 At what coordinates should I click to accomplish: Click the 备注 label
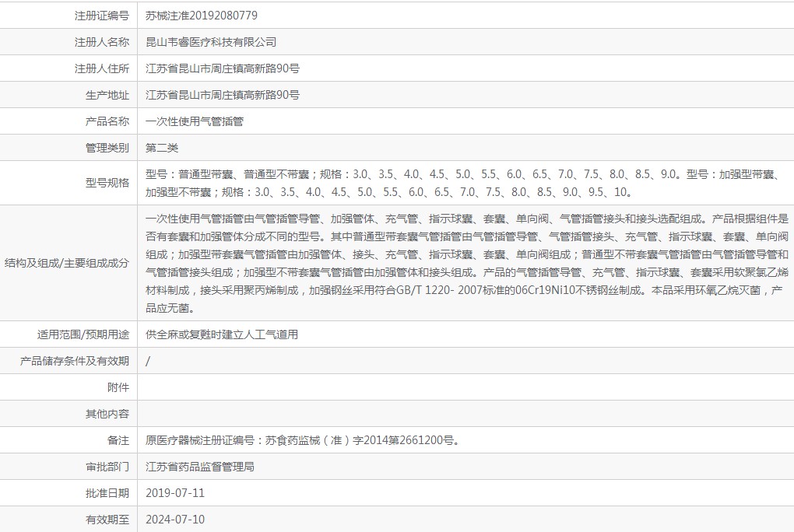click(118, 440)
